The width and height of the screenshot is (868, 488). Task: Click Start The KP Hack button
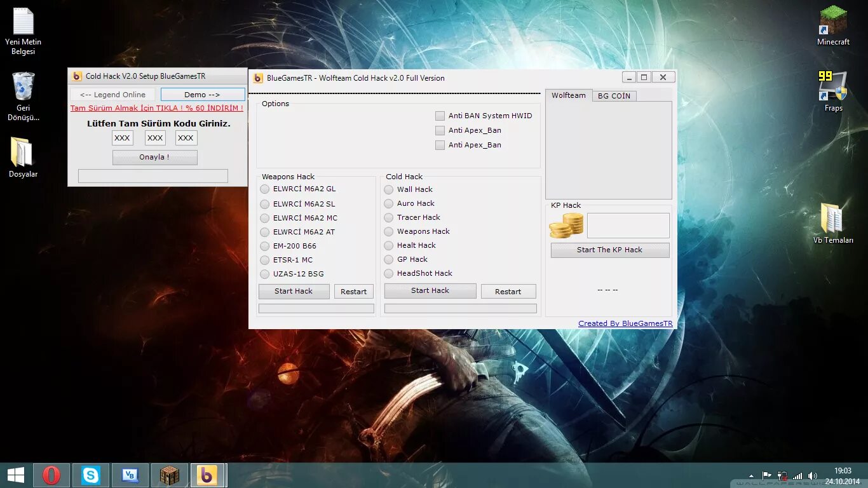click(610, 250)
